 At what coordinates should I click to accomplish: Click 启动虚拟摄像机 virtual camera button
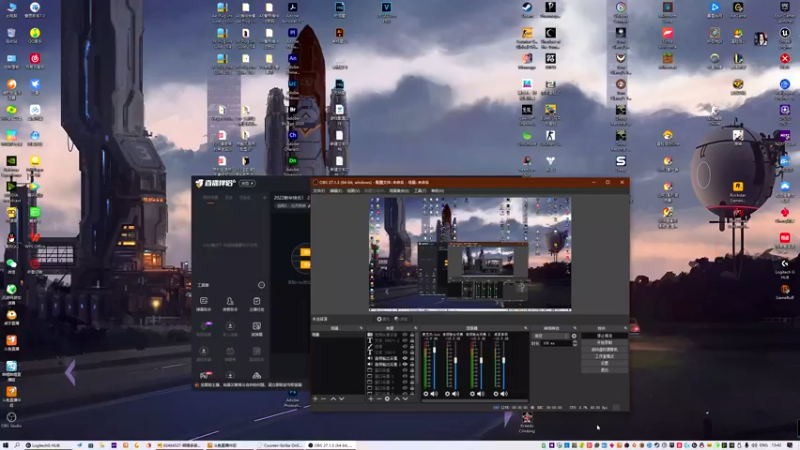(x=605, y=349)
